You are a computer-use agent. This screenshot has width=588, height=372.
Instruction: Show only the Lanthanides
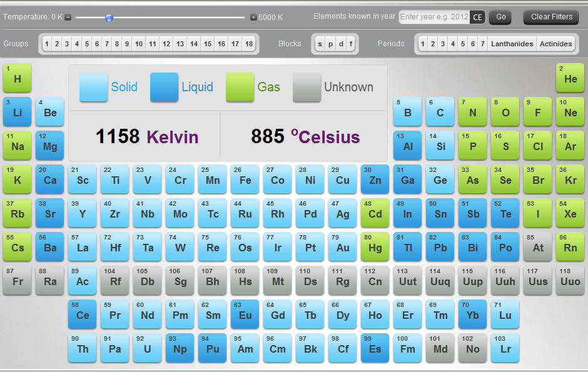pyautogui.click(x=512, y=44)
